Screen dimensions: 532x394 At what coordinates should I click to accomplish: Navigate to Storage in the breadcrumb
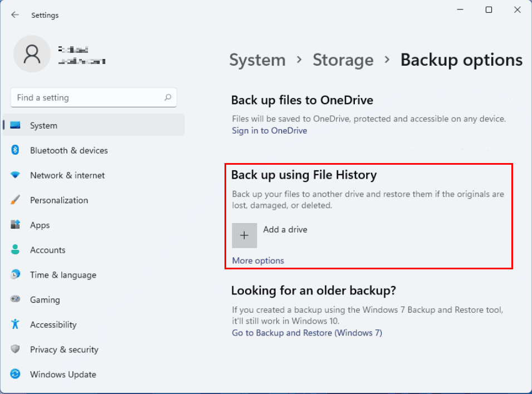pyautogui.click(x=343, y=60)
